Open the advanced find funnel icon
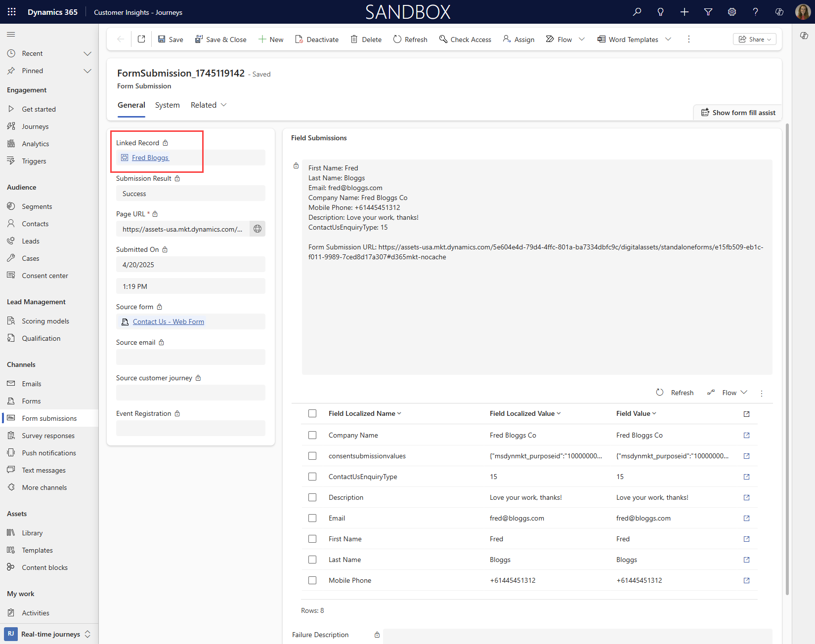 click(x=708, y=12)
